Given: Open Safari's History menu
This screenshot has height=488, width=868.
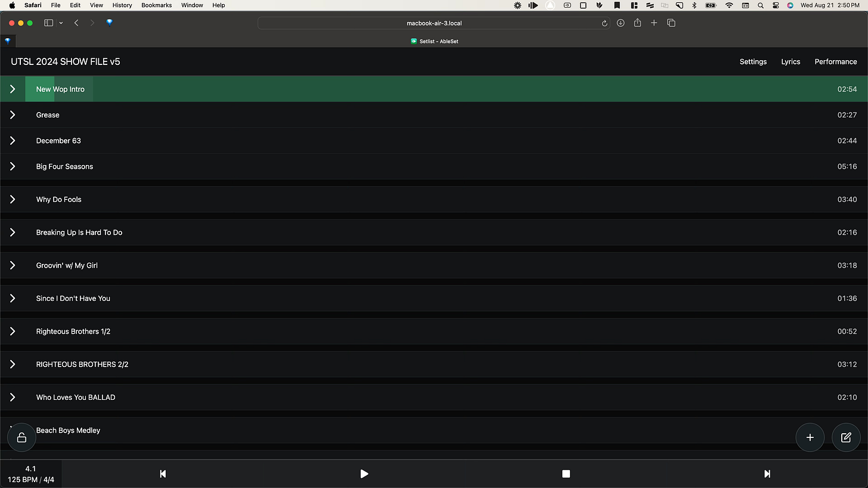Looking at the screenshot, I should click(x=122, y=5).
